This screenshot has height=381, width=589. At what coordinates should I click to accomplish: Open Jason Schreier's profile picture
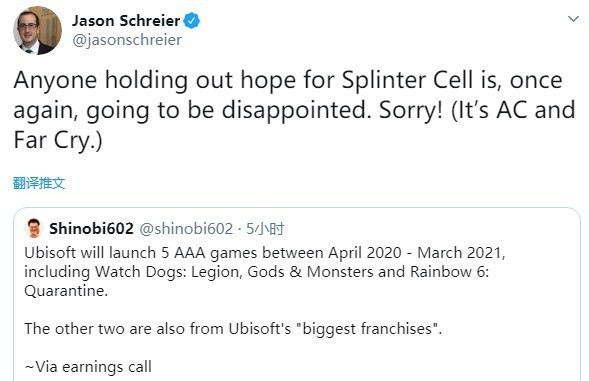click(x=38, y=30)
